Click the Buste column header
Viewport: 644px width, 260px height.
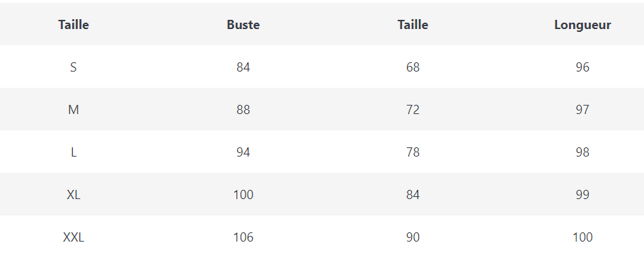tap(243, 25)
